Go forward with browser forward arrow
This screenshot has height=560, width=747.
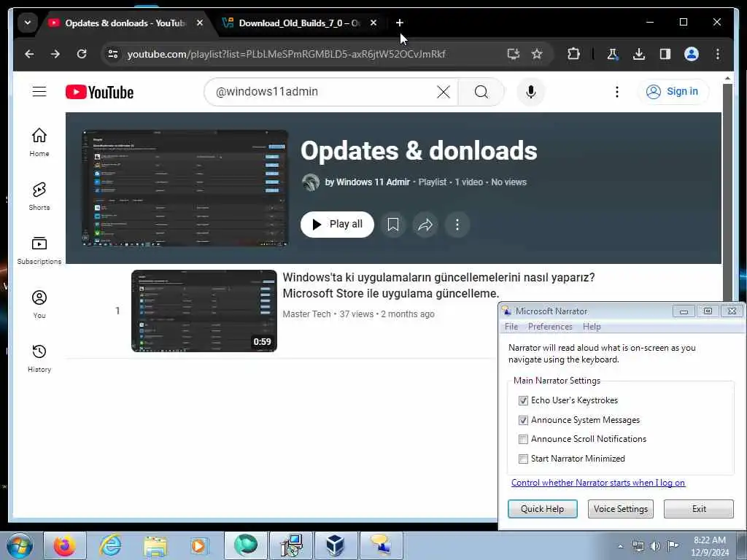(55, 54)
